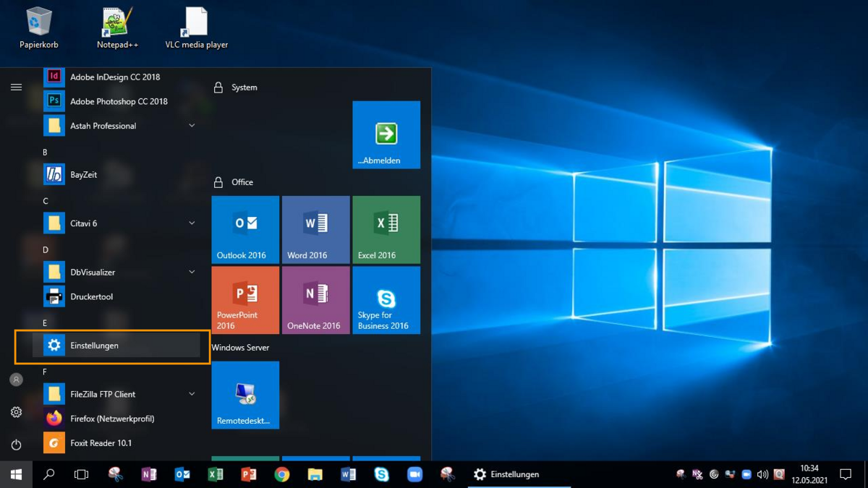Open the Astah Professional folder

pyautogui.click(x=116, y=126)
